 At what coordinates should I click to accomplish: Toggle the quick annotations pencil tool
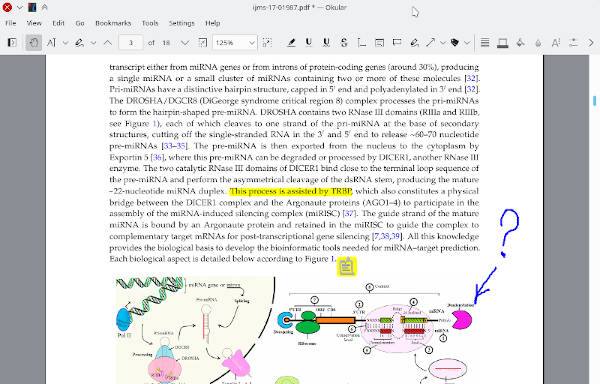(x=79, y=42)
